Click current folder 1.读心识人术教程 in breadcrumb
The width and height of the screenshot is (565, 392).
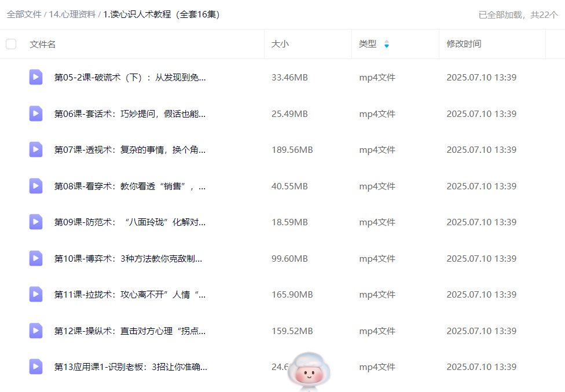point(162,14)
